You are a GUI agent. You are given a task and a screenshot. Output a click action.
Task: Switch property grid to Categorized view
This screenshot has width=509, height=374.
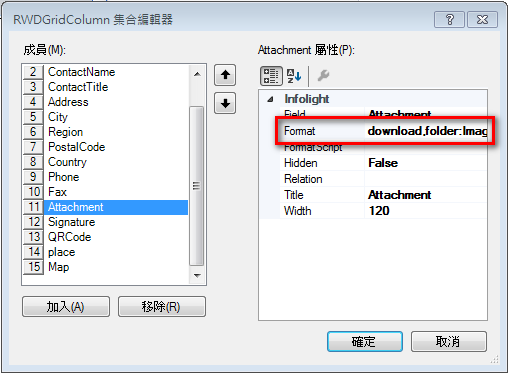tap(271, 76)
